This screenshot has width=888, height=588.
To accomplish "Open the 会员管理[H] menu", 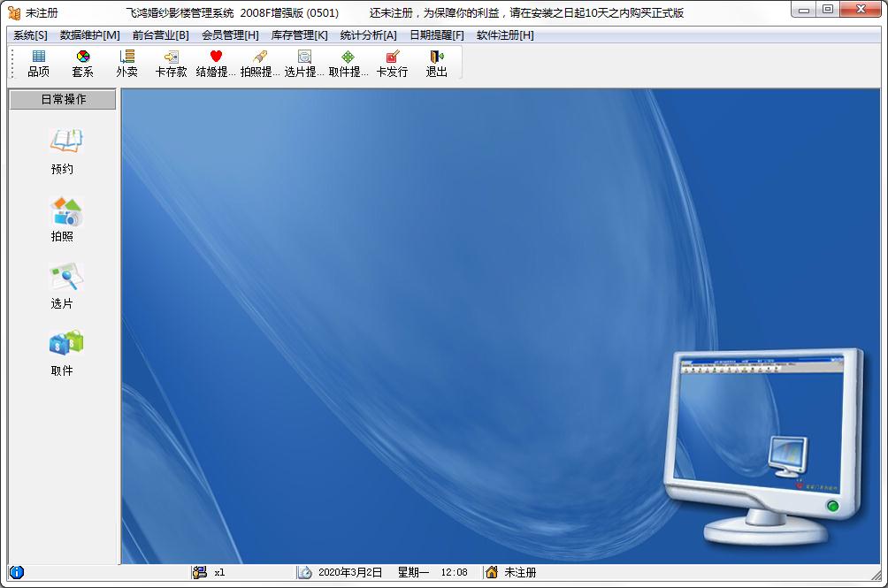I will coord(230,35).
